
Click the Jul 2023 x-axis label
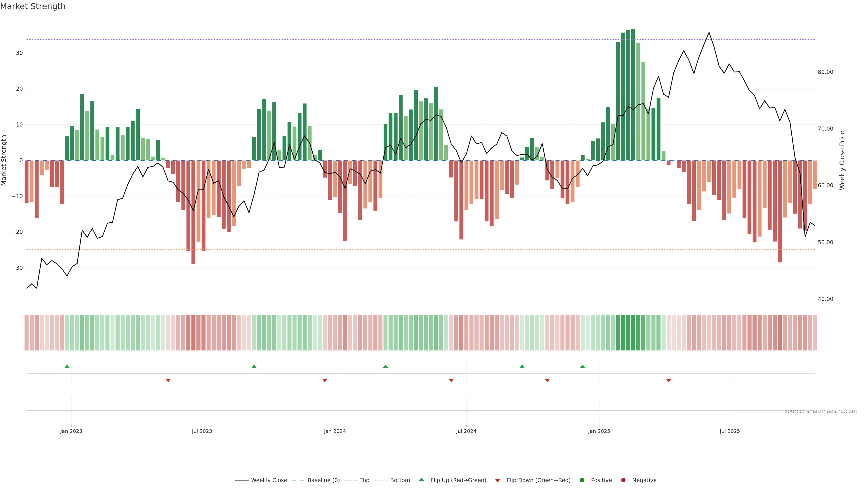point(202,431)
